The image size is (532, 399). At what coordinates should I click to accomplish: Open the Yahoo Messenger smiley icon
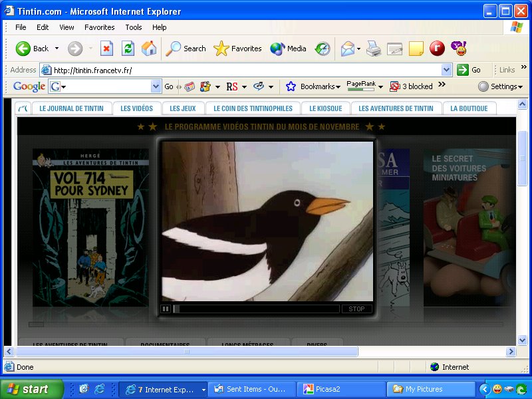(459, 49)
